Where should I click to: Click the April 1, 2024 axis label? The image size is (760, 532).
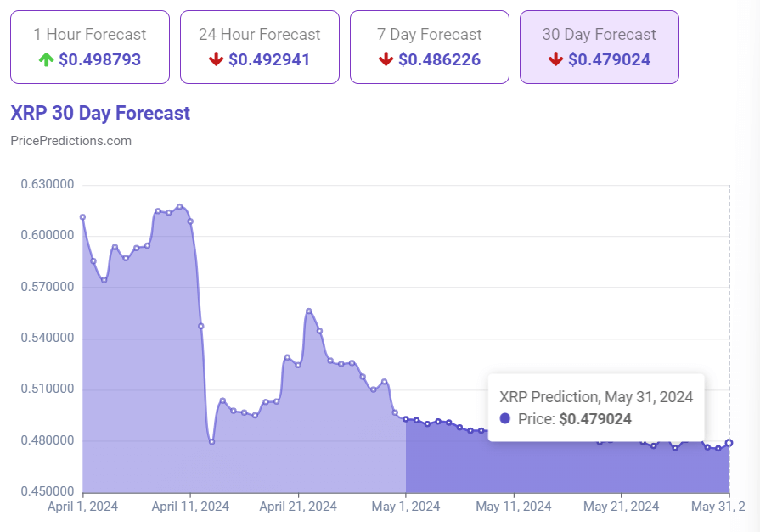82,507
